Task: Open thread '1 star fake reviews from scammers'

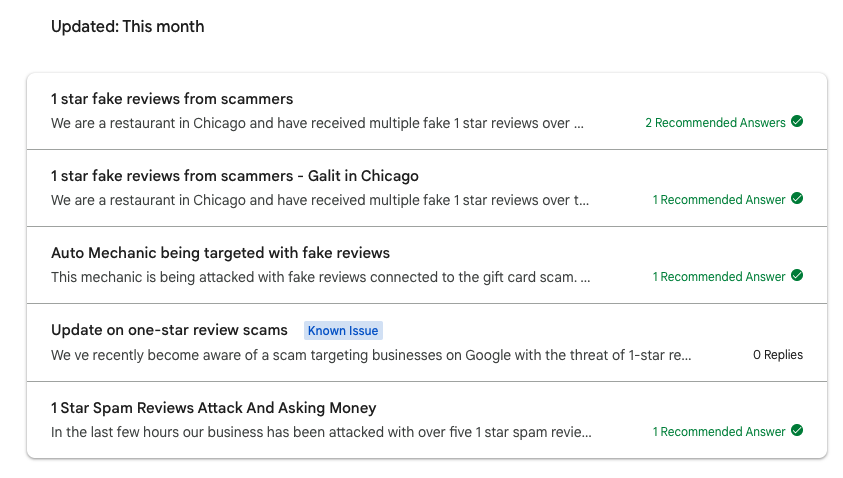Action: (x=172, y=99)
